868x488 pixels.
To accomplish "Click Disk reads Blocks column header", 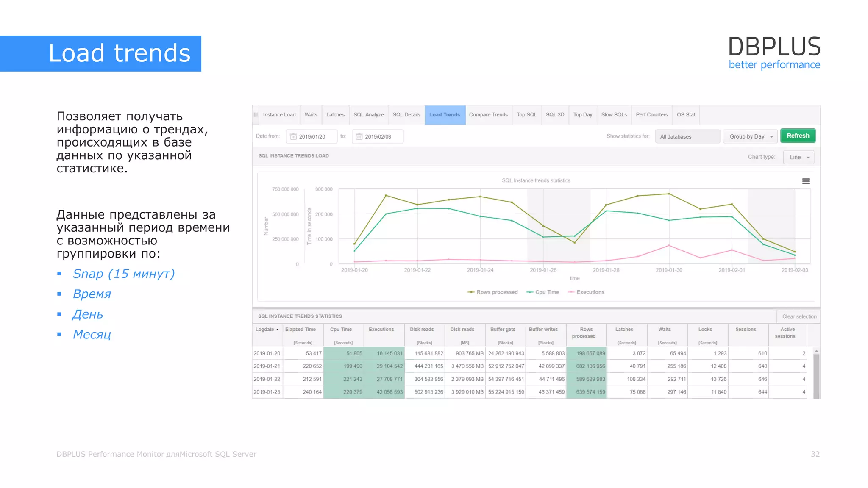I will click(x=424, y=335).
